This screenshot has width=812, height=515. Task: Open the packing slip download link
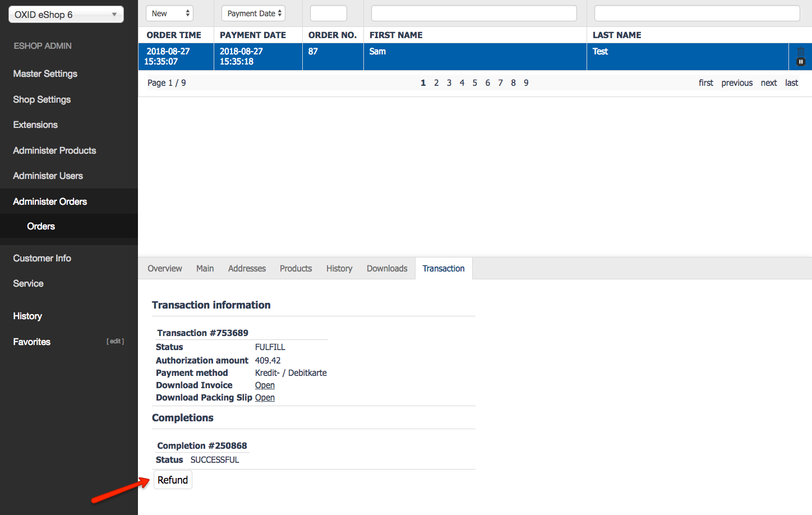pyautogui.click(x=264, y=397)
